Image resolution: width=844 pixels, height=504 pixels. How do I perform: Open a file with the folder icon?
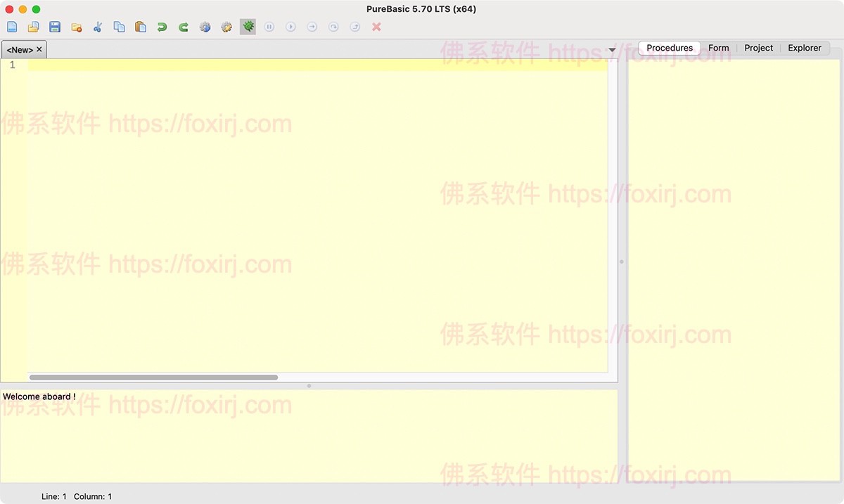[33, 27]
